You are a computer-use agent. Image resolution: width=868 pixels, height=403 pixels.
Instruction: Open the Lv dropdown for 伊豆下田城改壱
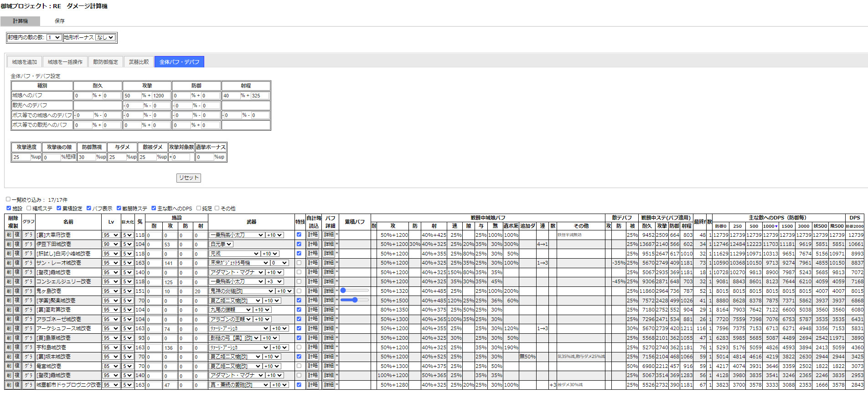111,245
